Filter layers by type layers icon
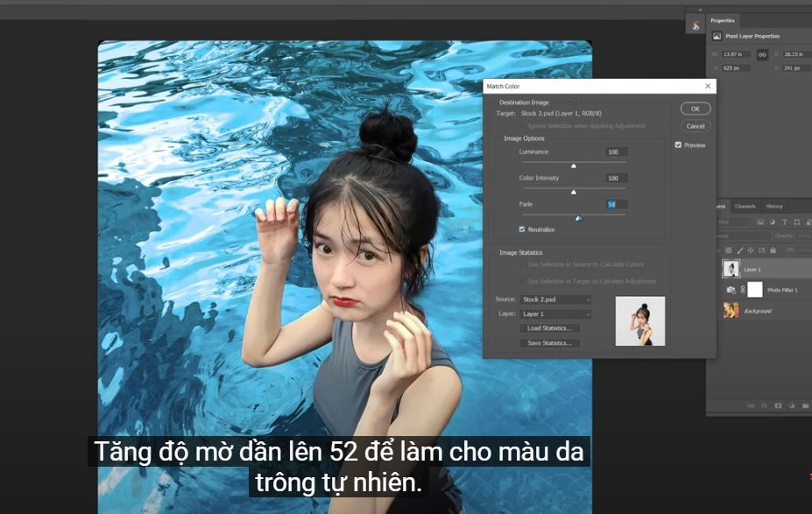 [785, 222]
